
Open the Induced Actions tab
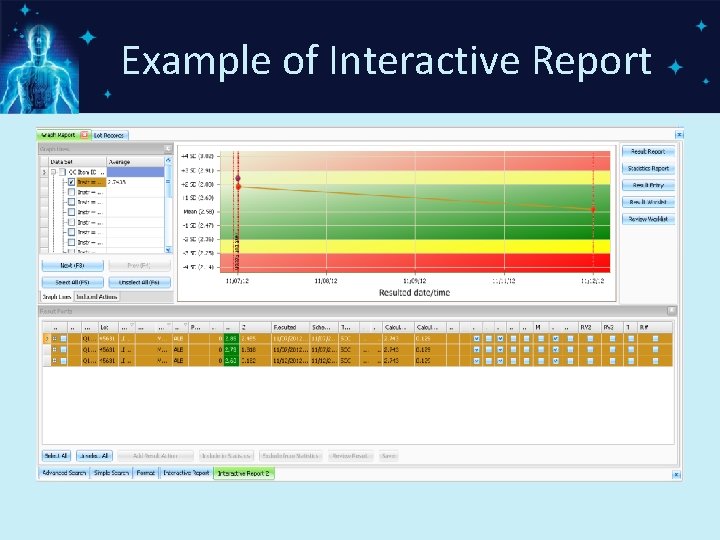[96, 297]
